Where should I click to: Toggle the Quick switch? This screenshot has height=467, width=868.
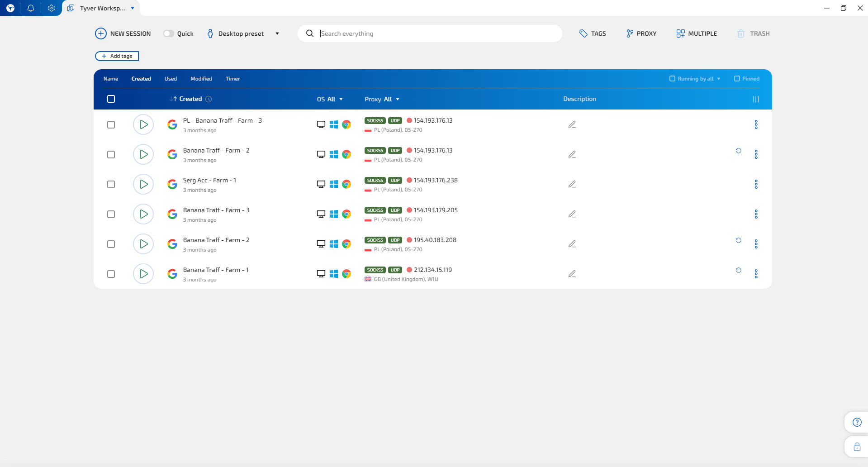point(169,33)
